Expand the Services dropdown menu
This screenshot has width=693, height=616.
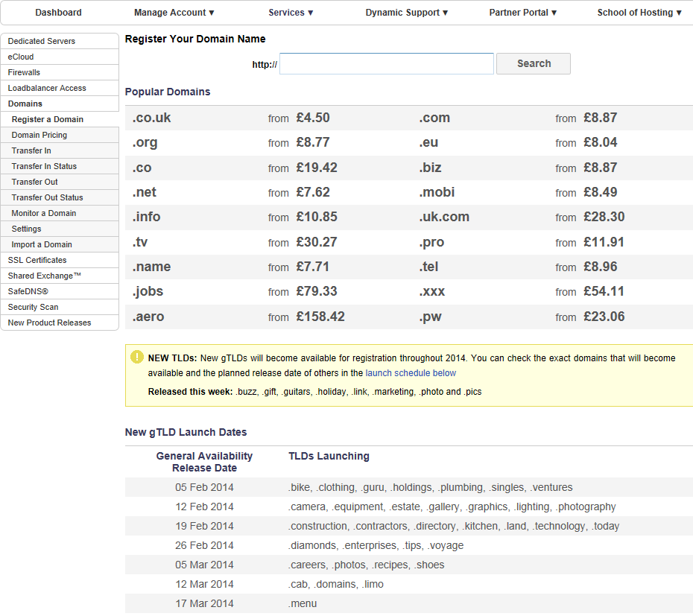point(291,13)
